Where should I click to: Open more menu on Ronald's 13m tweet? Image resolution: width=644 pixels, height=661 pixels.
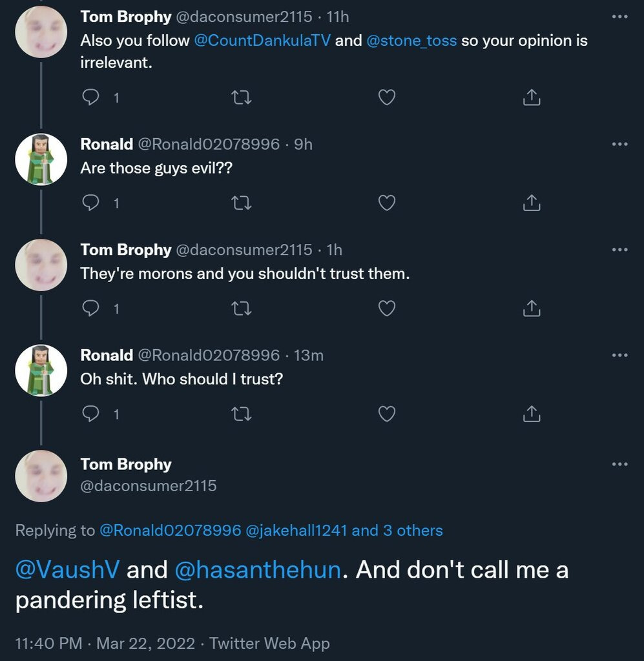(x=619, y=355)
